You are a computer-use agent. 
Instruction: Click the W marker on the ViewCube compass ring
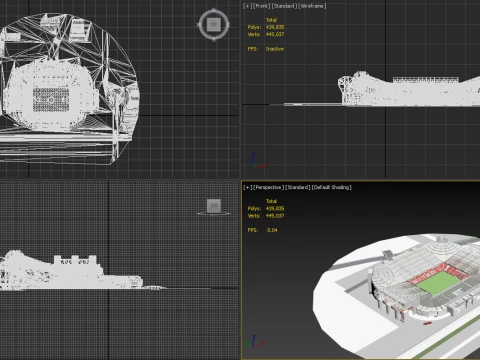199,24
